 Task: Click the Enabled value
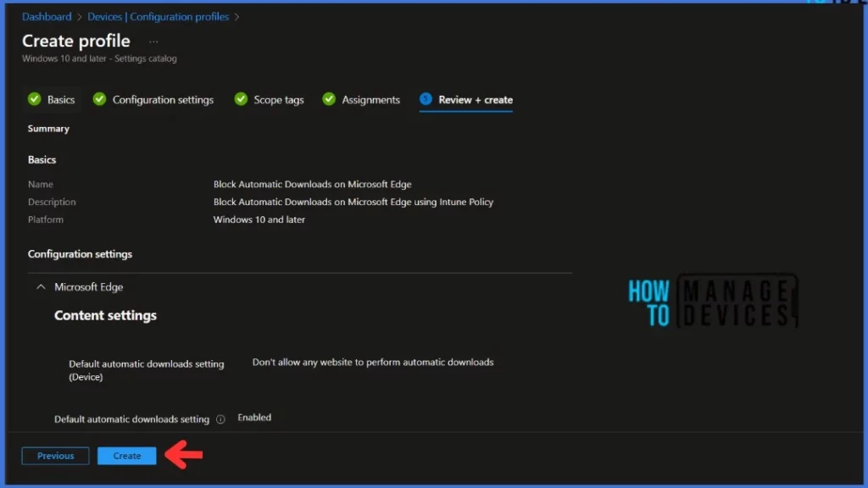[x=254, y=417]
